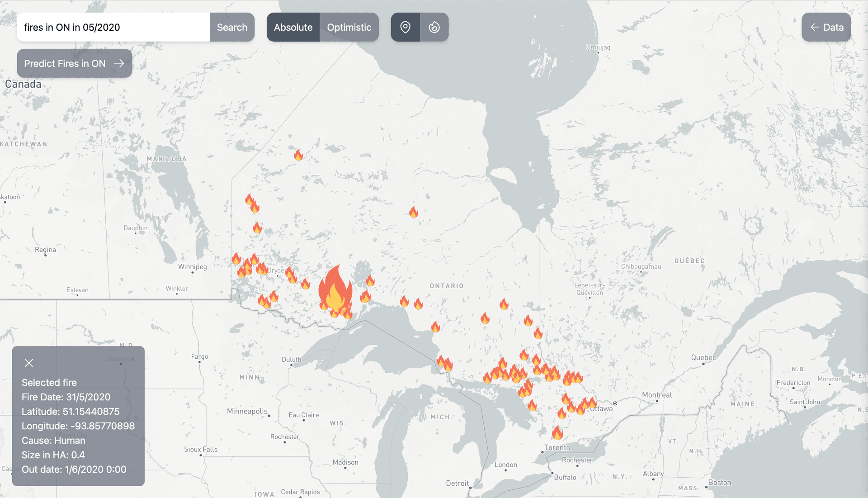
Task: Select the Absolute mode toggle
Action: [293, 27]
